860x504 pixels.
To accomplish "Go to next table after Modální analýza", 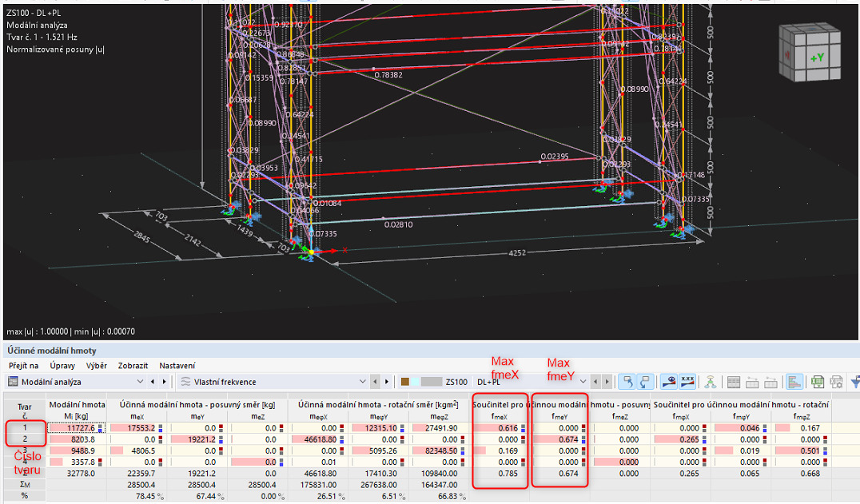I will click(165, 382).
